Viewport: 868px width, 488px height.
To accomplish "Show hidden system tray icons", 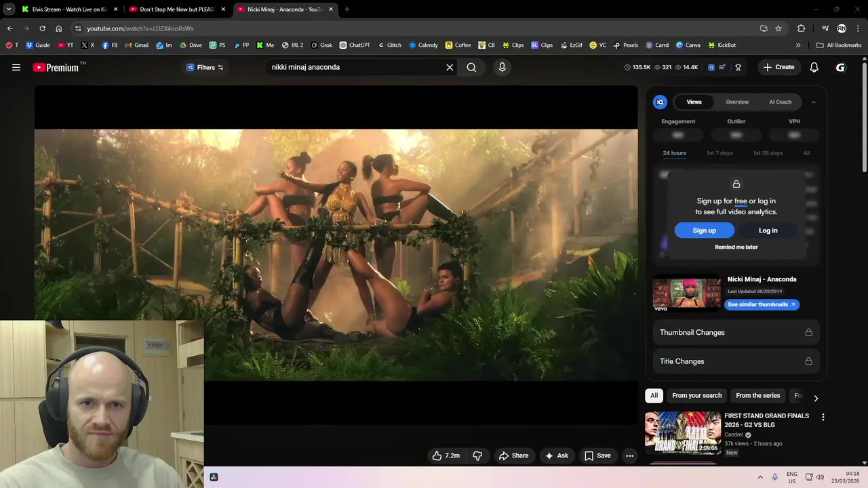I will tap(759, 477).
